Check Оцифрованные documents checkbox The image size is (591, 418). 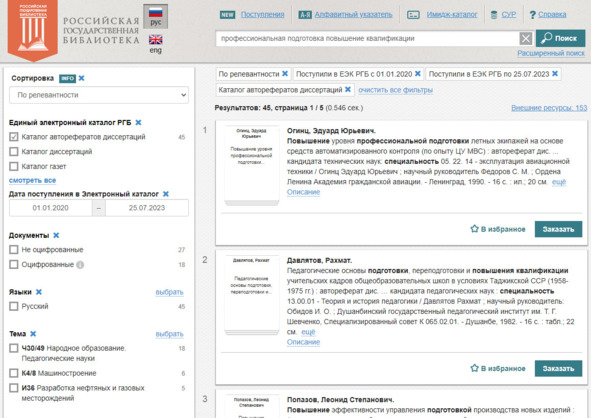[14, 265]
